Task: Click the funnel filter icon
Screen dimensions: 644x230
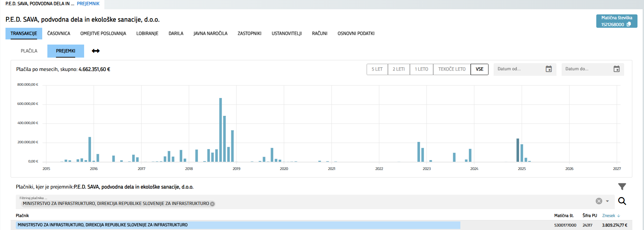Action: click(622, 186)
